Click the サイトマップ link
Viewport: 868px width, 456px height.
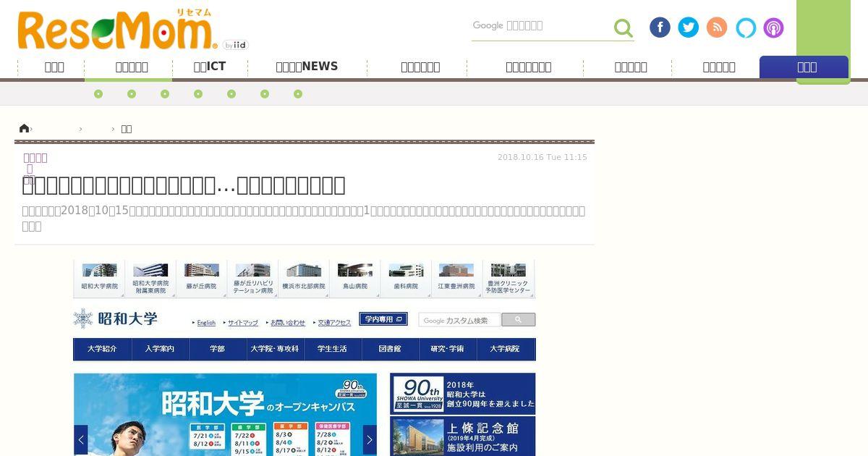coord(242,323)
